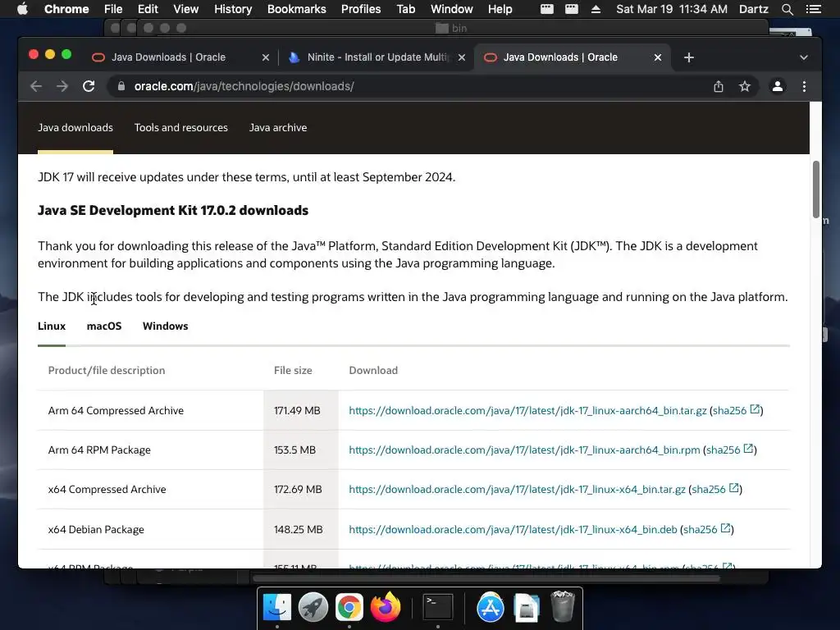The image size is (840, 630).
Task: Open sha256 link for Arm 64 RPM Package
Action: pos(729,450)
